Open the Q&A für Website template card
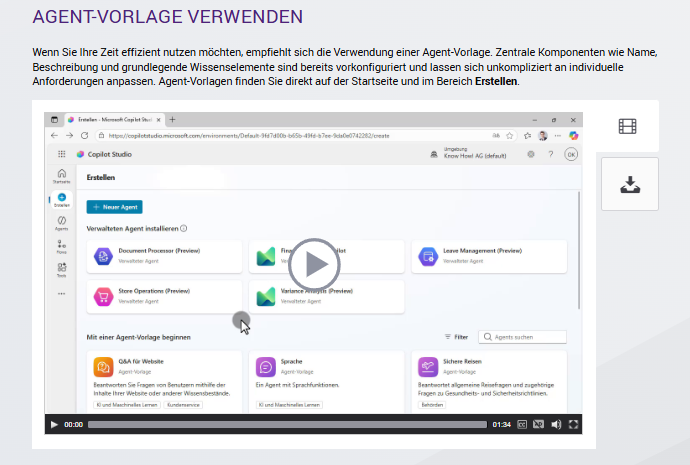 (164, 381)
